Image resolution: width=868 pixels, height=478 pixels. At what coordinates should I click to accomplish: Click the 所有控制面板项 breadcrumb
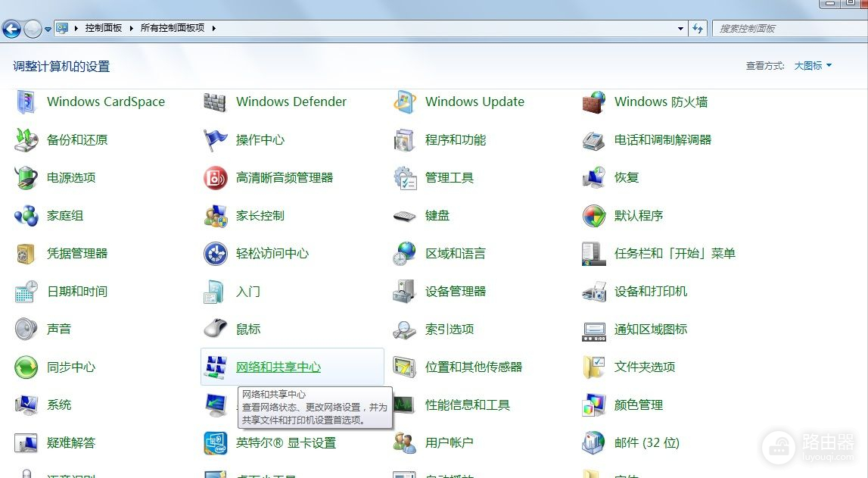pyautogui.click(x=173, y=28)
